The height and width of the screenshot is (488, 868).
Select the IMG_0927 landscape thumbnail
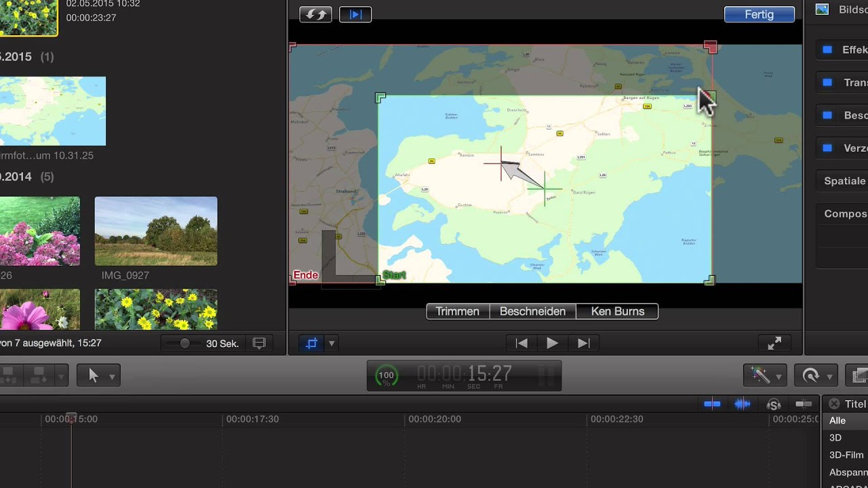(156, 231)
